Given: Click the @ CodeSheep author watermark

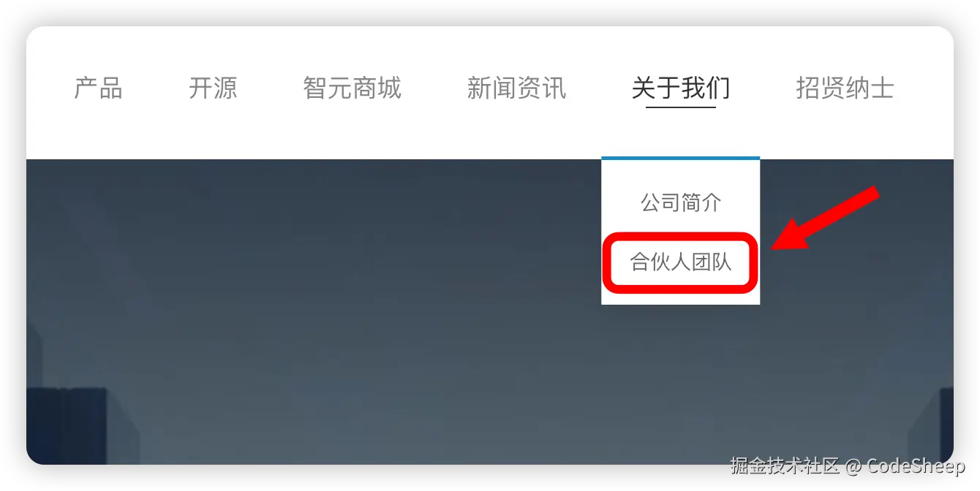Looking at the screenshot, I should (x=905, y=465).
